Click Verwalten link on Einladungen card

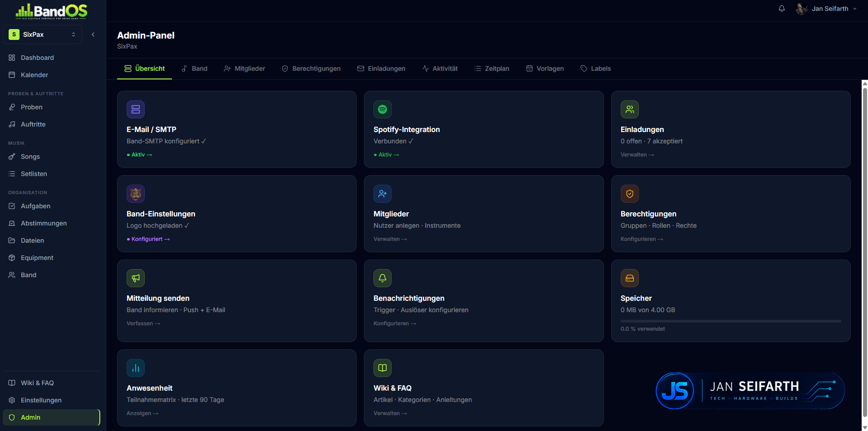pos(638,155)
